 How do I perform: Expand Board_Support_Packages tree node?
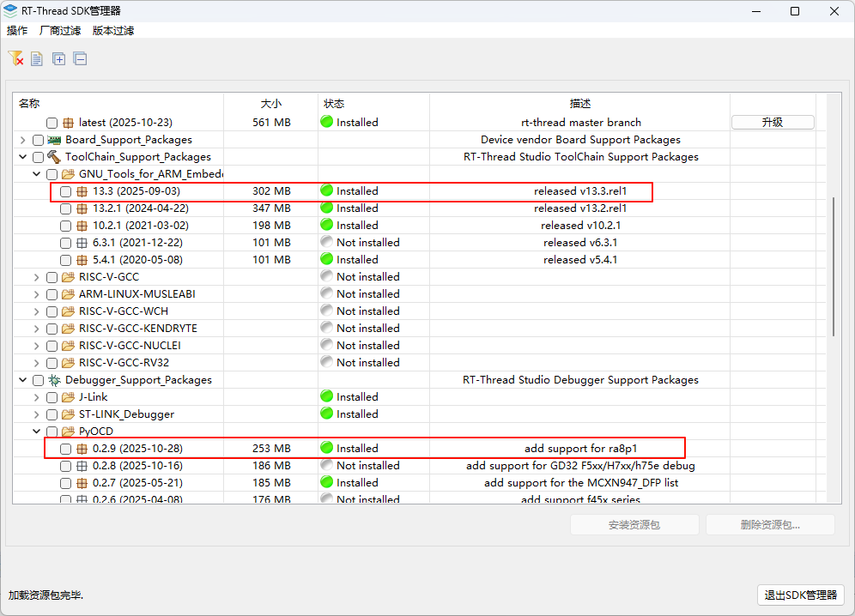[22, 140]
